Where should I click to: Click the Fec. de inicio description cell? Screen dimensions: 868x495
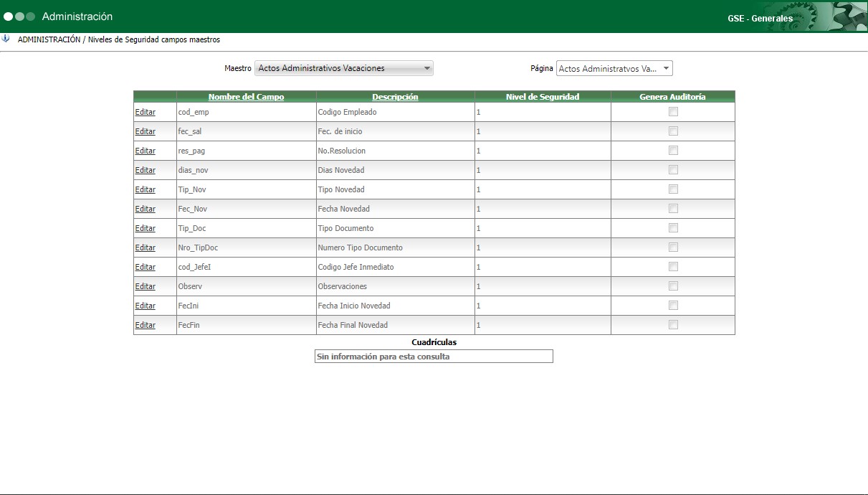[395, 131]
